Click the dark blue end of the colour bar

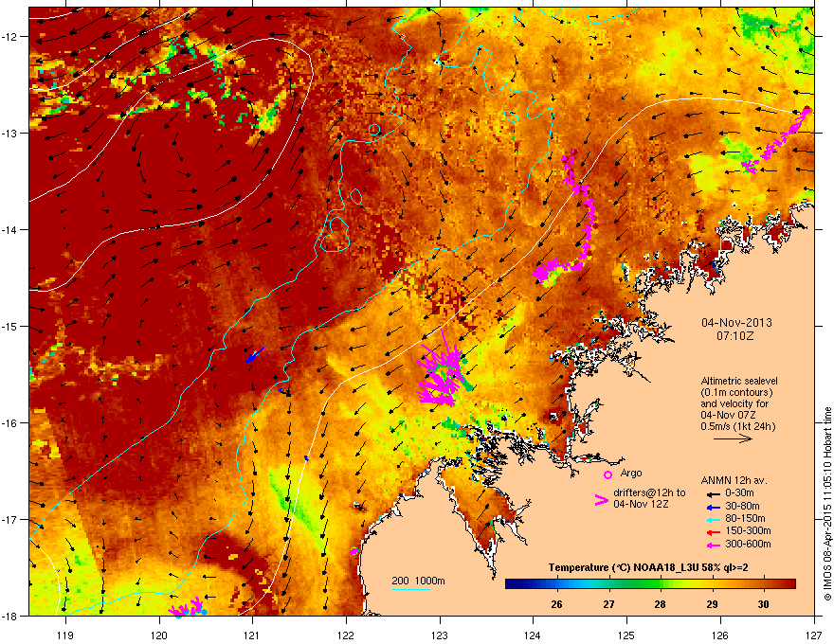511,584
